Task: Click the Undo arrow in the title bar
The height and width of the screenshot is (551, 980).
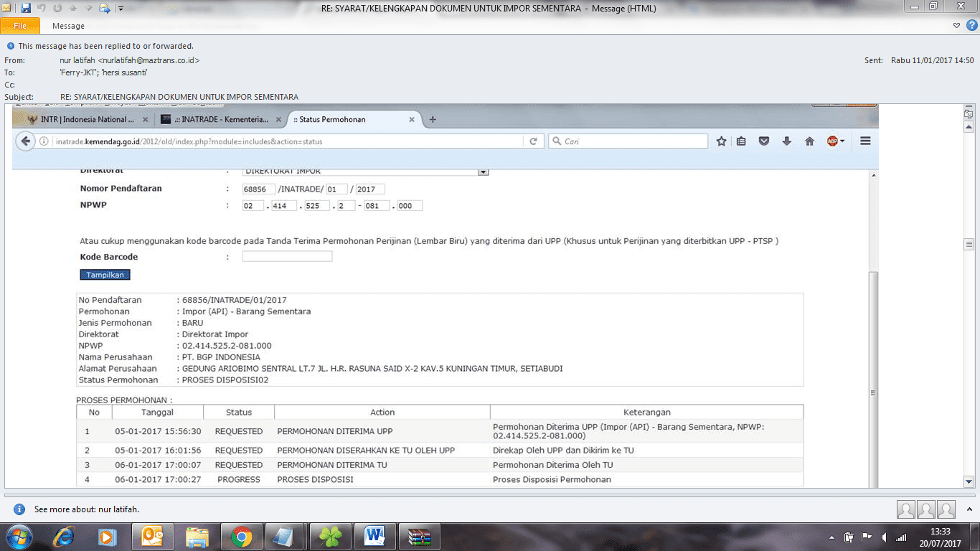Action: [x=42, y=8]
